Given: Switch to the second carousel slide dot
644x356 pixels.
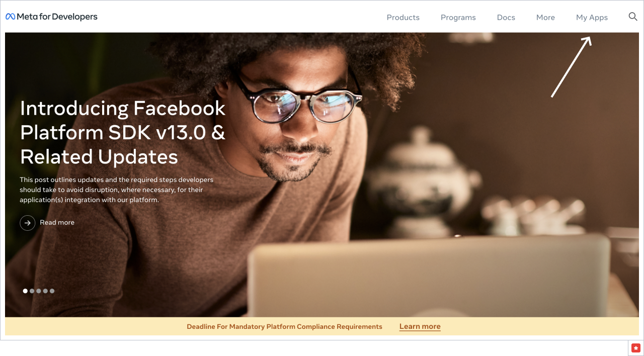Looking at the screenshot, I should [x=32, y=291].
